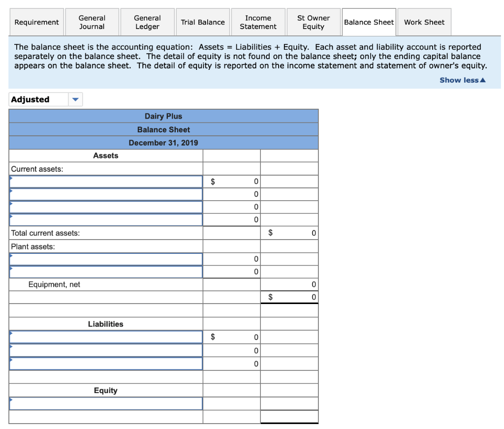Collapse the explanation with Show less
This screenshot has height=429, width=504.
462,80
